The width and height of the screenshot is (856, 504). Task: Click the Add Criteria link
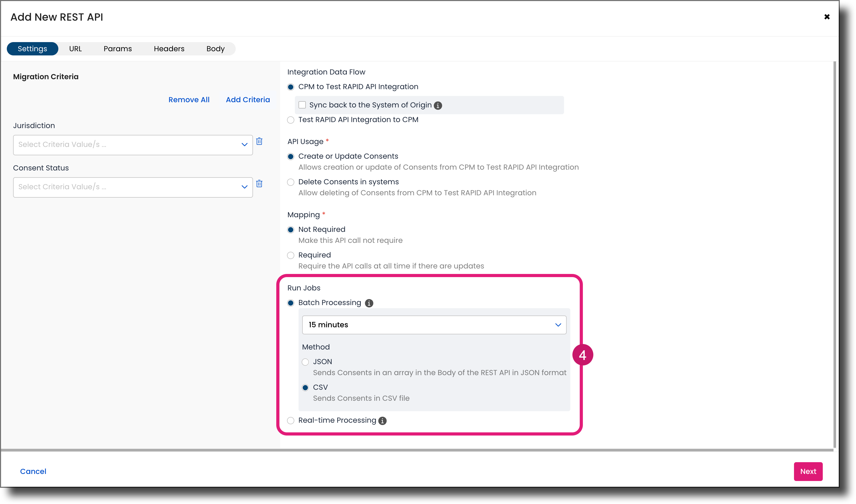(248, 100)
